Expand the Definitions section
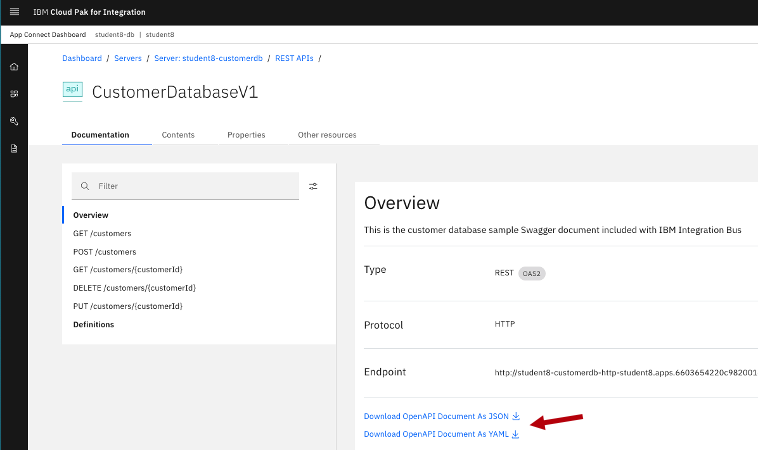Viewport: 770px width, 451px height. [93, 324]
